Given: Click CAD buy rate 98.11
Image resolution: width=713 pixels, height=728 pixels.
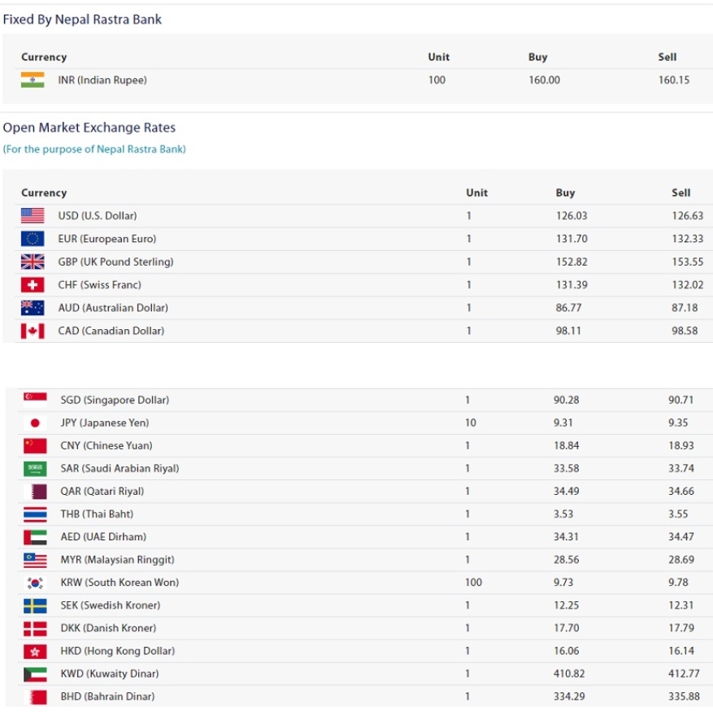Looking at the screenshot, I should tap(568, 331).
